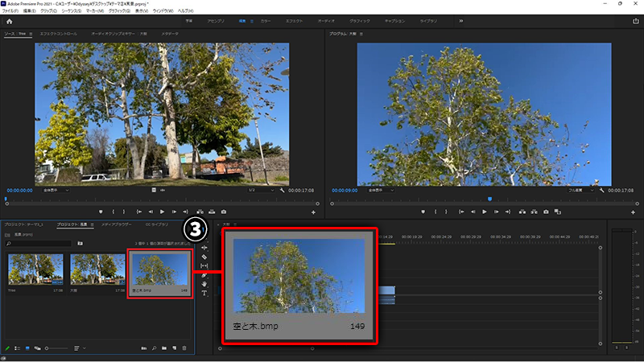Click the Home icon at top left

[9, 23]
